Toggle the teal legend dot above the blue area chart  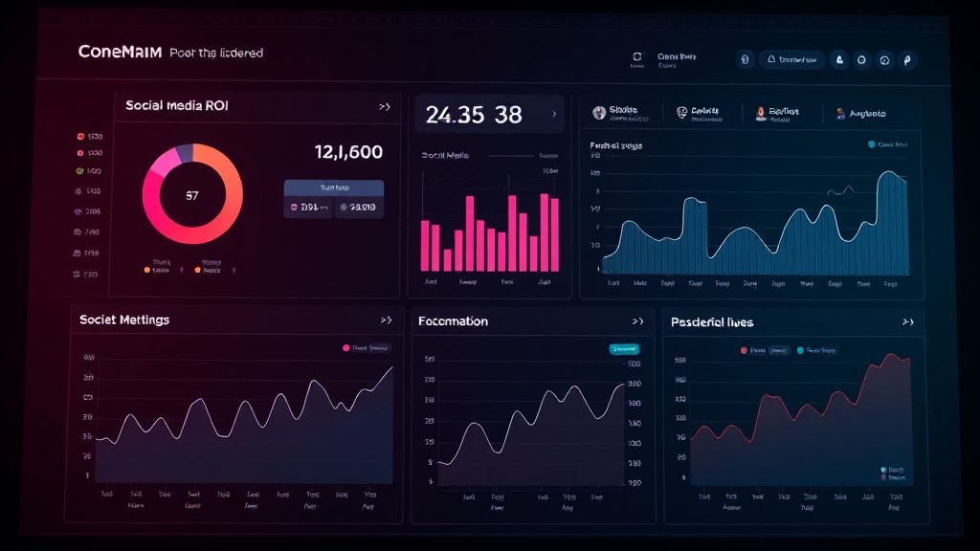(871, 144)
